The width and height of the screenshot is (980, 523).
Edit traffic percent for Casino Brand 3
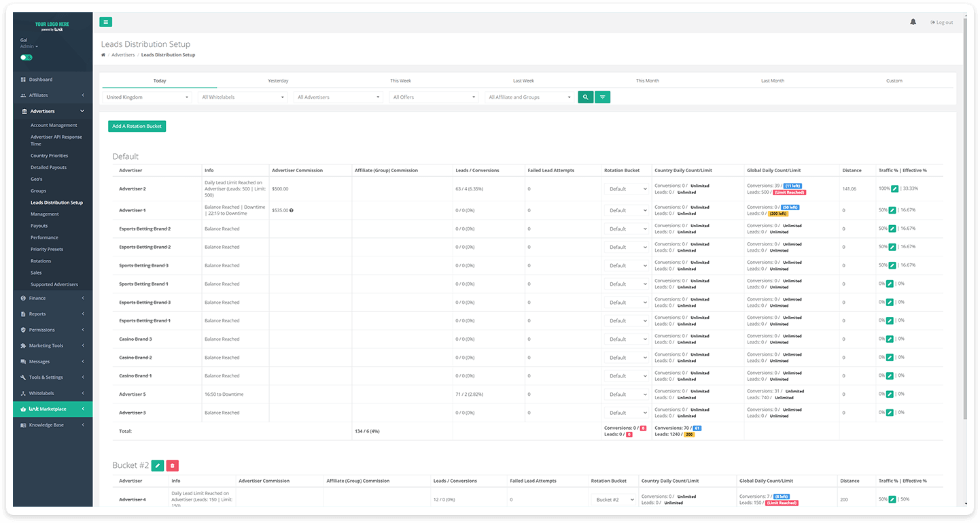click(x=890, y=339)
